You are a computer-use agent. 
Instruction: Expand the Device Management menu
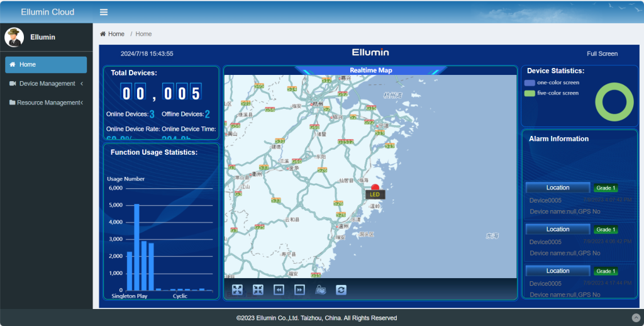(x=47, y=84)
